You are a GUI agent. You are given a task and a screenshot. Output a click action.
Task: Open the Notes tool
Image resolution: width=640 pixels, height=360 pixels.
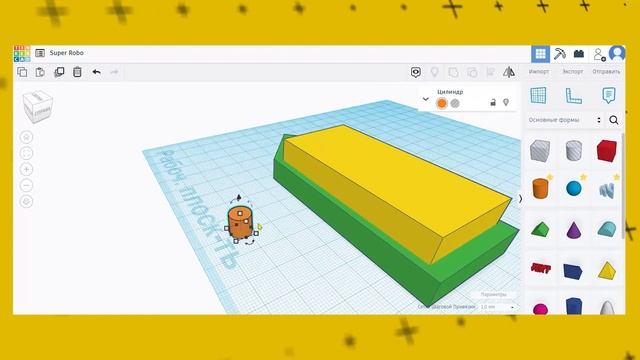[609, 96]
